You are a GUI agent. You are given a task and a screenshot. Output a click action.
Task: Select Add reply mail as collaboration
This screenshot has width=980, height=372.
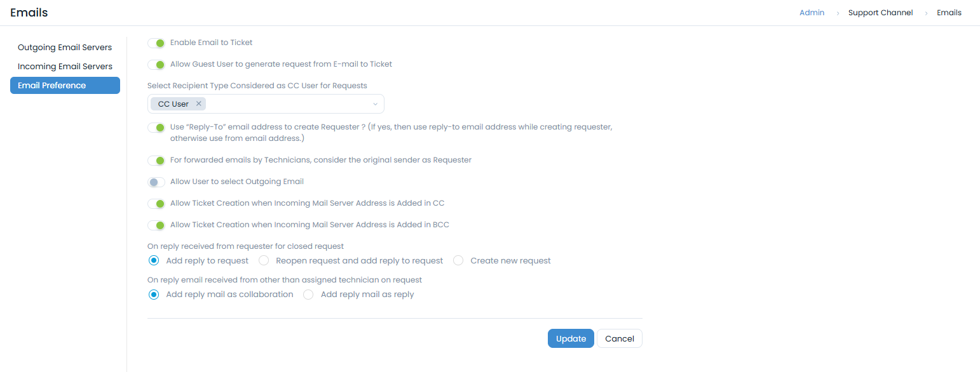click(154, 295)
